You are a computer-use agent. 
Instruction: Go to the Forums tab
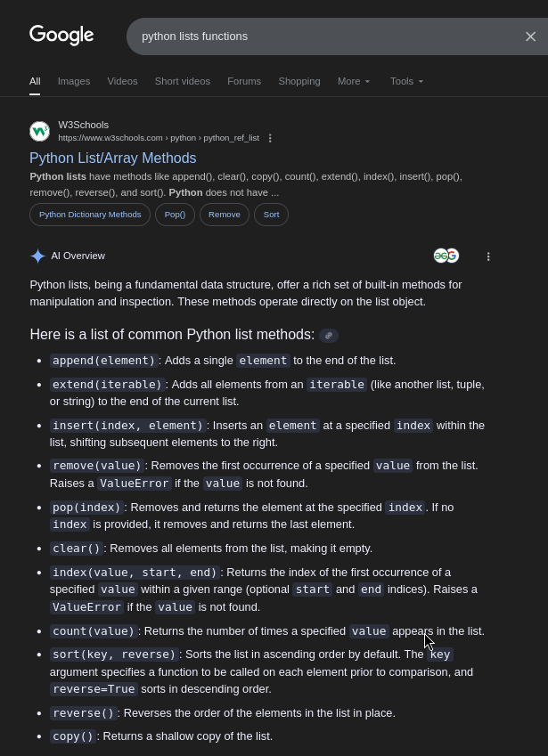coord(244,81)
